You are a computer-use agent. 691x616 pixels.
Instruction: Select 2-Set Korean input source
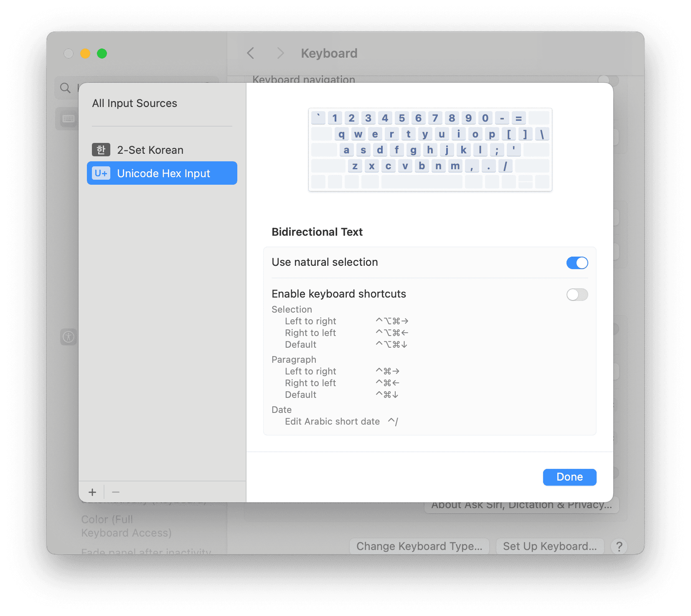coord(150,150)
